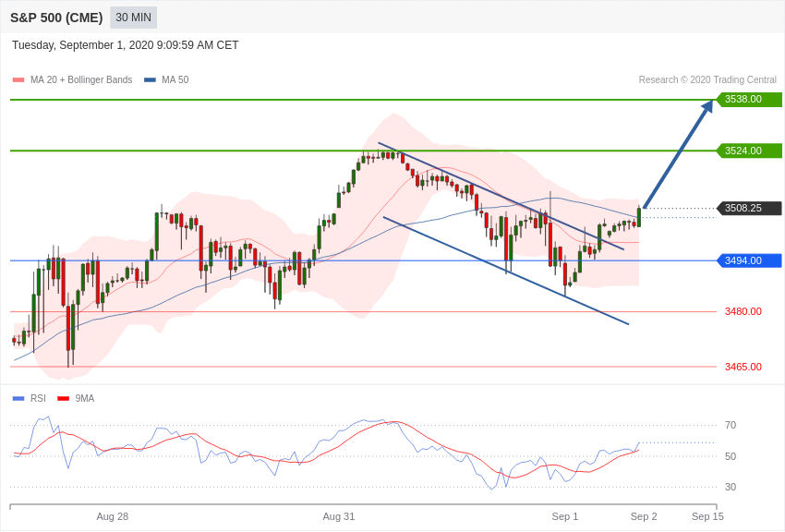Click the 3508.25 current price tag
Viewport: 785px width, 532px height.
coord(749,208)
